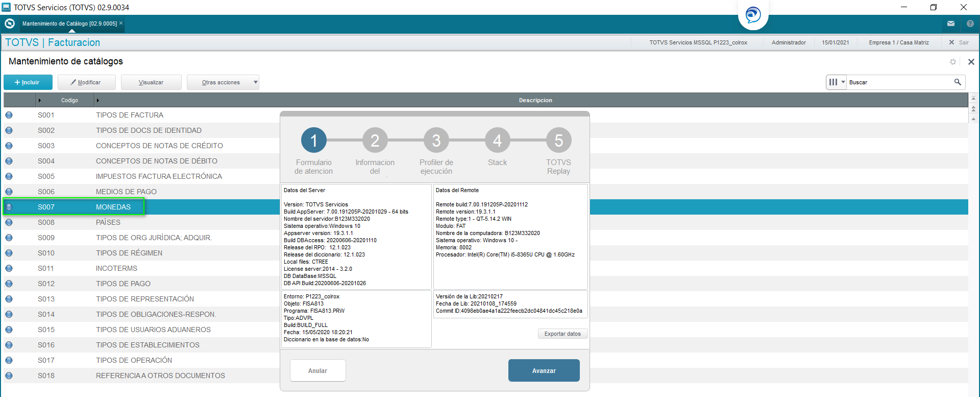Viewport: 980px width, 397px height.
Task: Click the Incluir button
Action: coord(28,82)
